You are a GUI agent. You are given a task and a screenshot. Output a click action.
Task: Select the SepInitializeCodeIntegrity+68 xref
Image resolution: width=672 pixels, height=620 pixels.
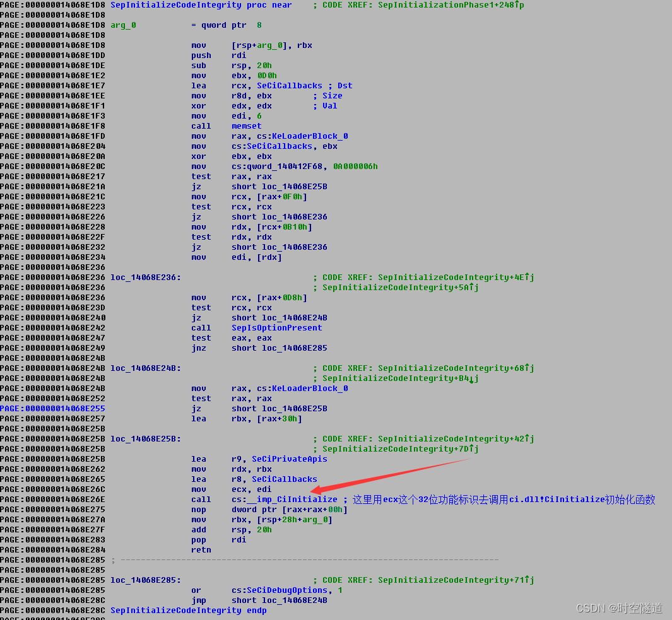(x=456, y=368)
